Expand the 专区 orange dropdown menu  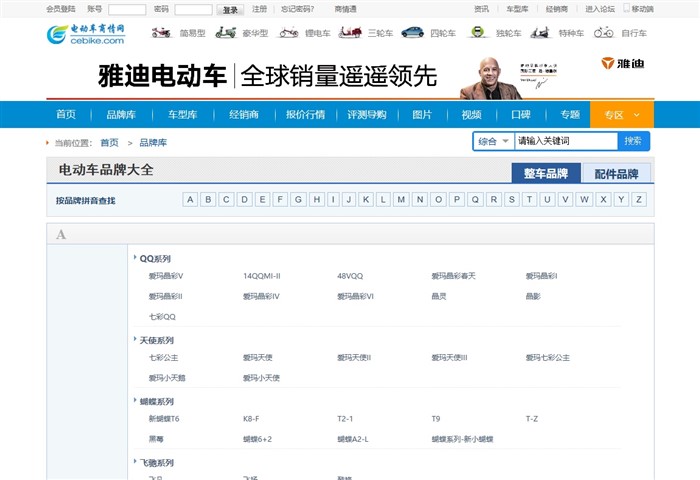(x=622, y=115)
